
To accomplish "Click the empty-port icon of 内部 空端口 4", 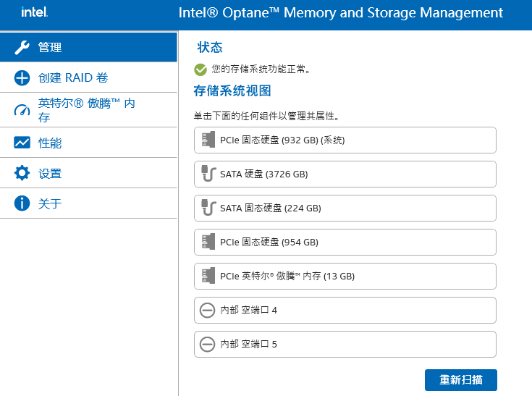I will 208,310.
